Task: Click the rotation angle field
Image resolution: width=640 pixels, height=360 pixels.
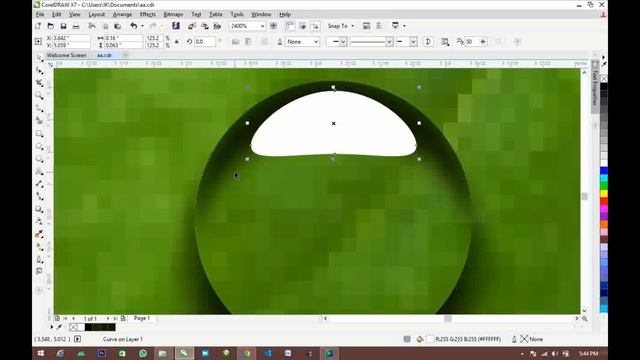Action: [x=204, y=42]
